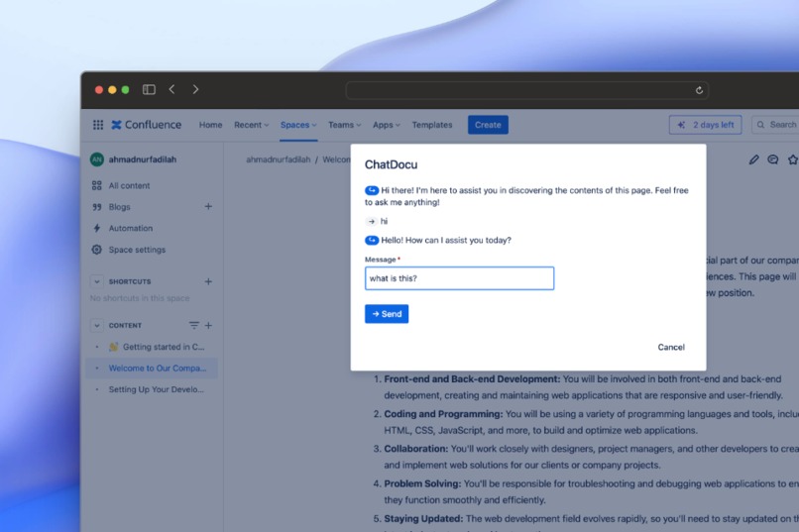Focus the ChatDocu Message input field
The height and width of the screenshot is (532, 799).
click(x=459, y=278)
